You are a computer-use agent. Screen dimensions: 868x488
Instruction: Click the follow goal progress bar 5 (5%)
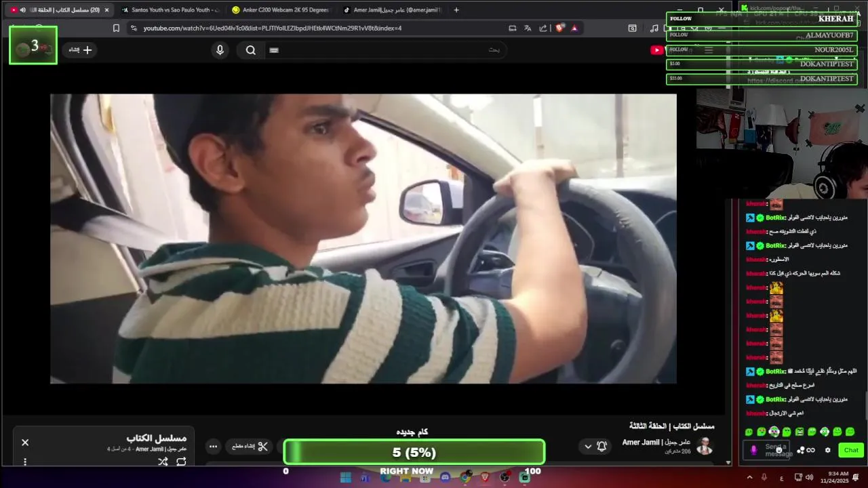point(414,452)
